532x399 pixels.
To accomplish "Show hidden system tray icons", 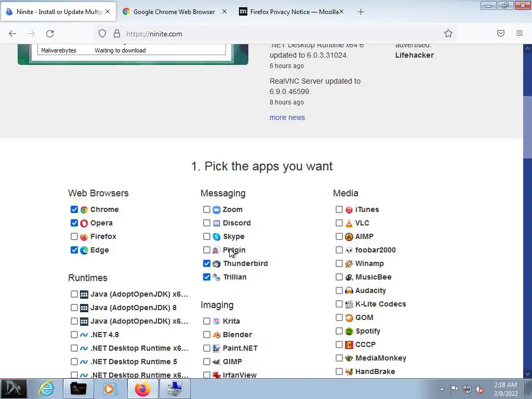I will point(442,389).
